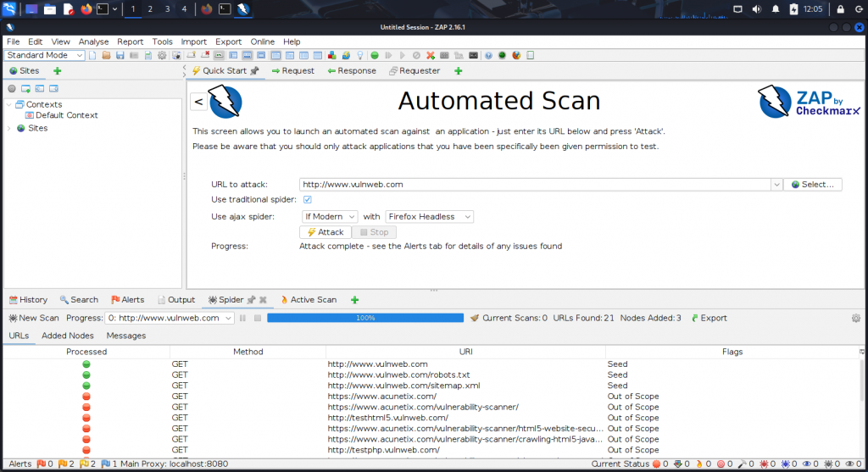Open the spider Progress scan dropdown
Image resolution: width=868 pixels, height=472 pixels.
170,318
